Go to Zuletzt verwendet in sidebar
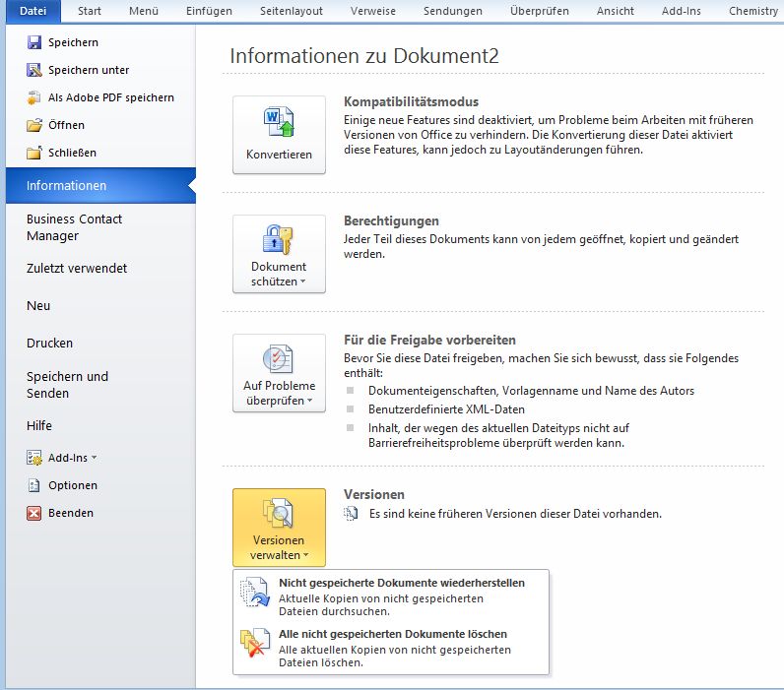This screenshot has height=690, width=784. click(77, 269)
